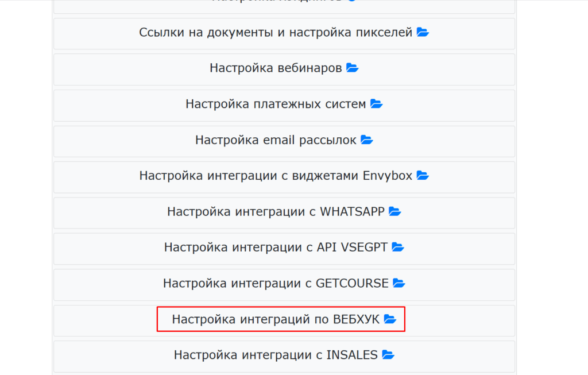This screenshot has width=588, height=375.
Task: Click folder icon beside Настройка email рассылок
Action: 366,140
